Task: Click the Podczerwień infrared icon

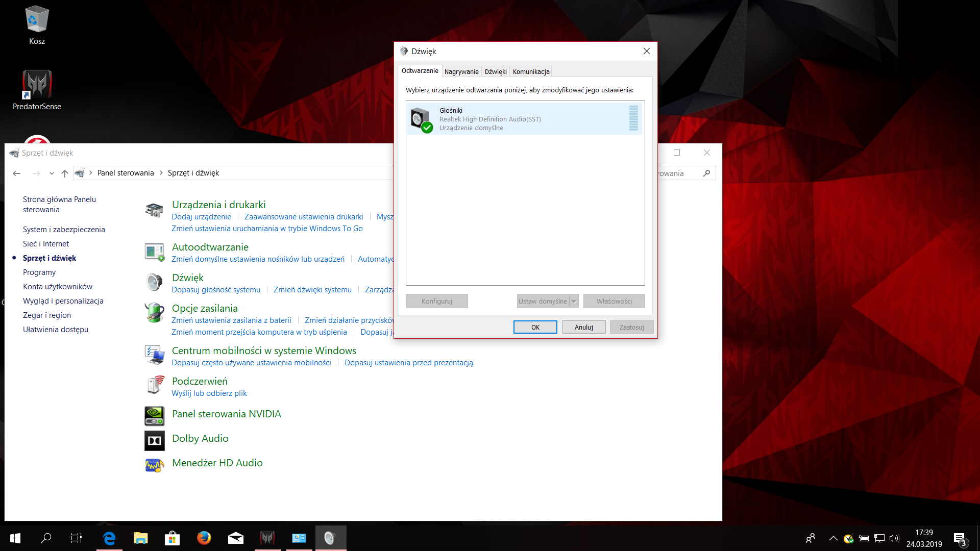Action: coord(154,385)
